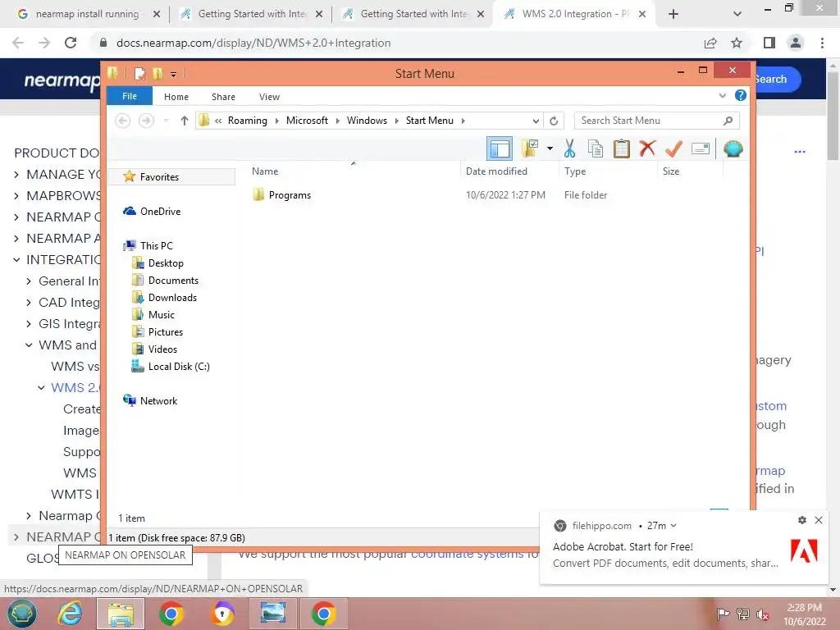Open Videos in navigation pane
The width and height of the screenshot is (840, 630).
pos(162,349)
